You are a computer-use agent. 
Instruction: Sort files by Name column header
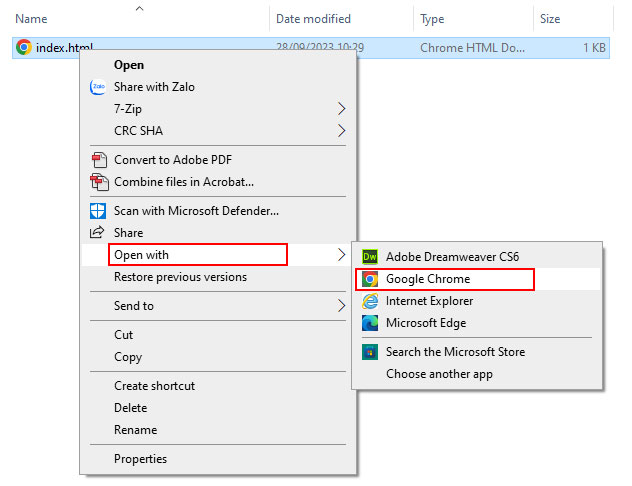[x=32, y=19]
